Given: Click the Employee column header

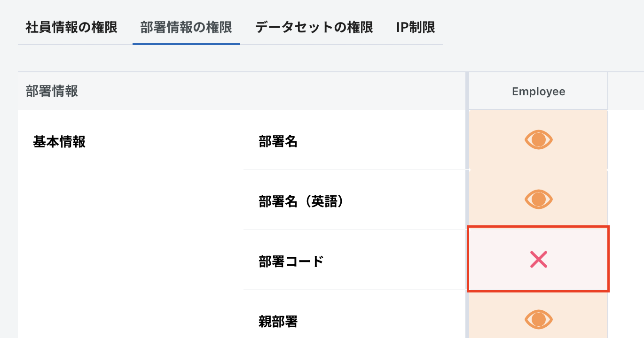Looking at the screenshot, I should [x=538, y=91].
